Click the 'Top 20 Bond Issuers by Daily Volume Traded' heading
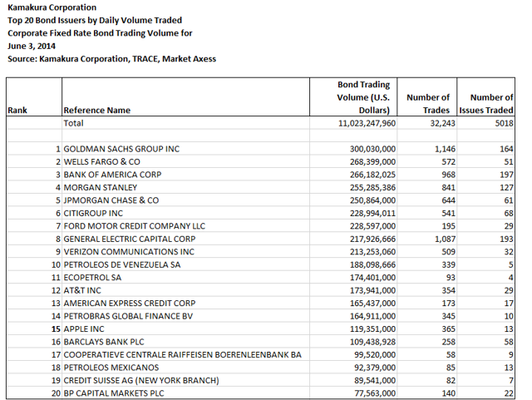532x400 pixels. pos(95,20)
